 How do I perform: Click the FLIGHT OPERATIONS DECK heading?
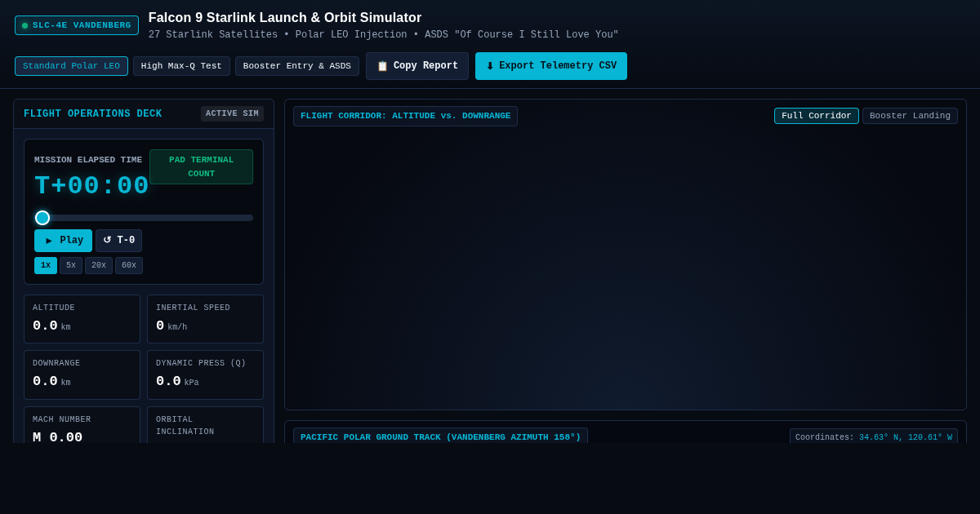(x=93, y=114)
